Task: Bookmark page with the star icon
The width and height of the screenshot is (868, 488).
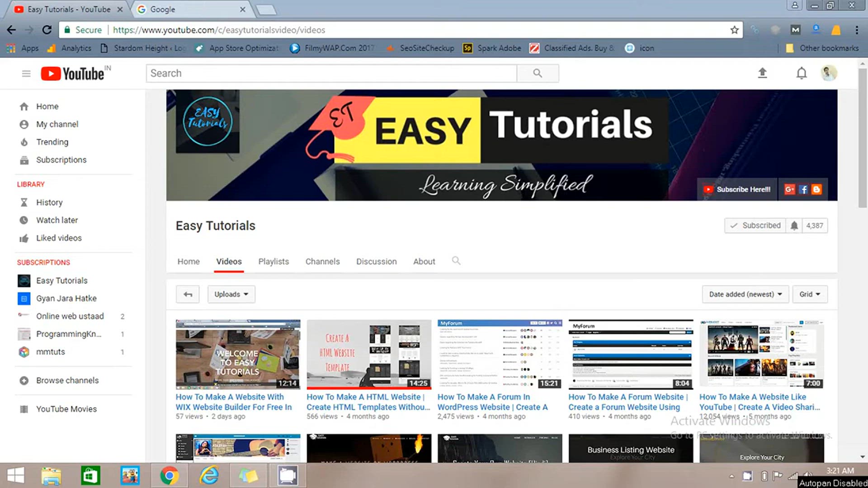Action: [734, 30]
